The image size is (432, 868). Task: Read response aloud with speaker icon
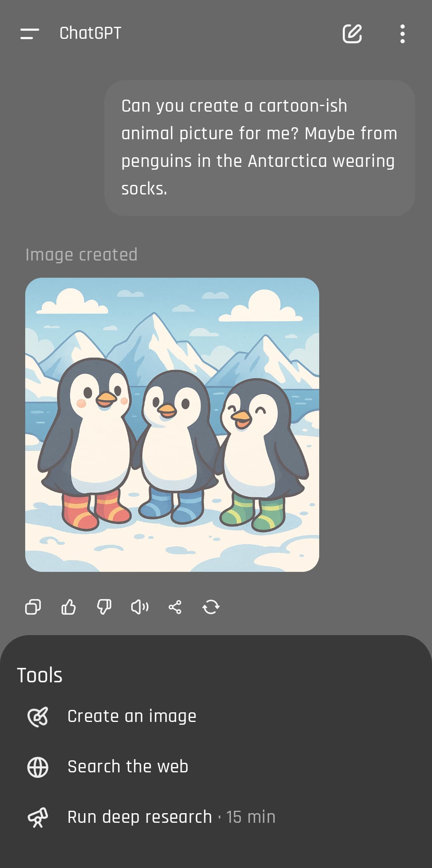tap(140, 607)
